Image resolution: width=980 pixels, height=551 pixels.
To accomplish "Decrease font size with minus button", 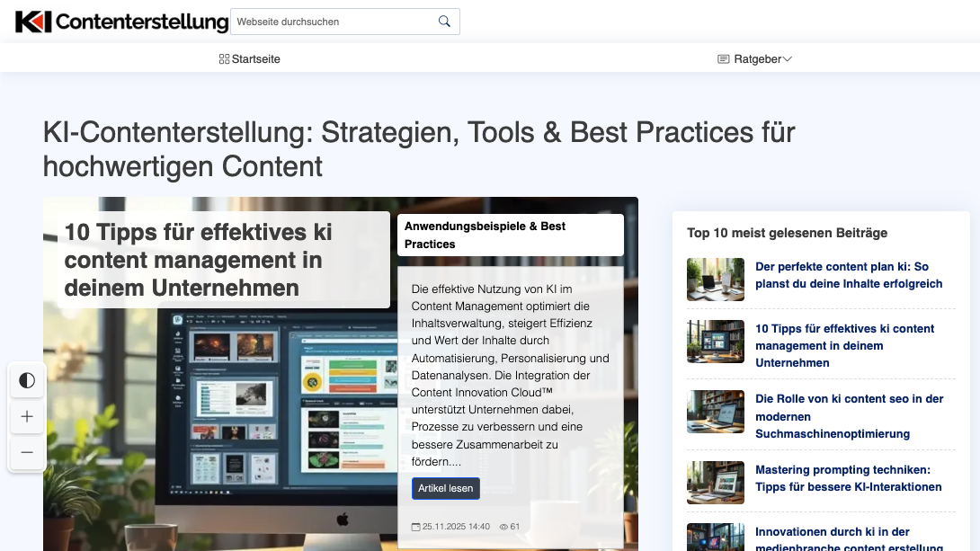I will tap(27, 452).
